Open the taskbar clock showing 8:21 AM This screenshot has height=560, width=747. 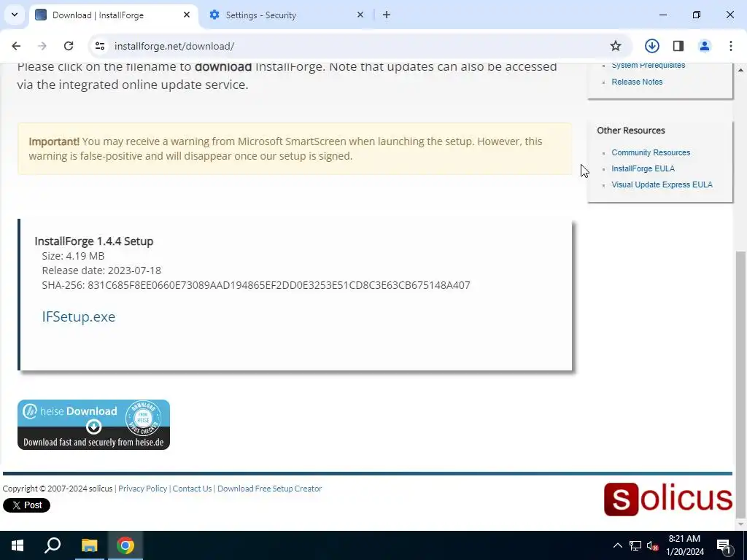(x=684, y=545)
